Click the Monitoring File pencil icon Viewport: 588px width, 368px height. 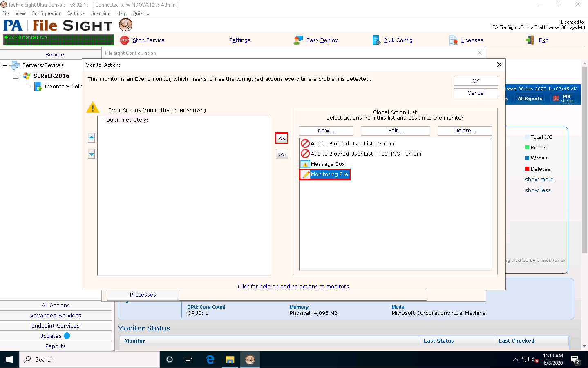(306, 174)
